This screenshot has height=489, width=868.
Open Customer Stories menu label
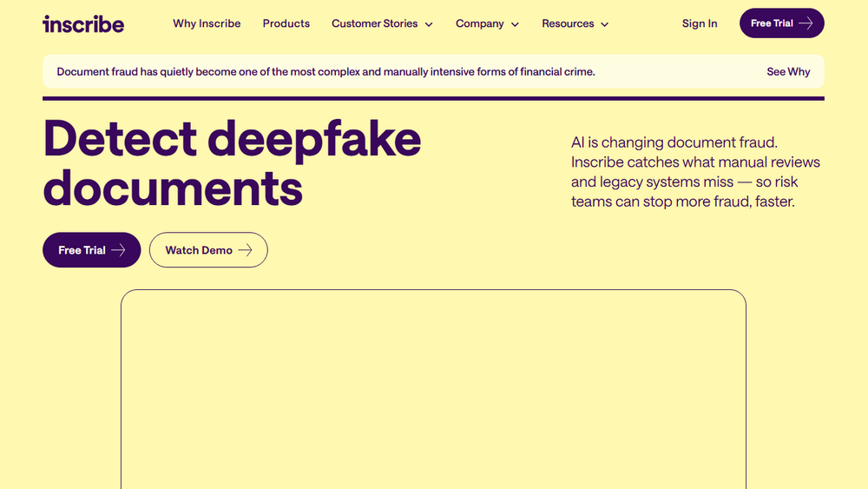pyautogui.click(x=375, y=23)
